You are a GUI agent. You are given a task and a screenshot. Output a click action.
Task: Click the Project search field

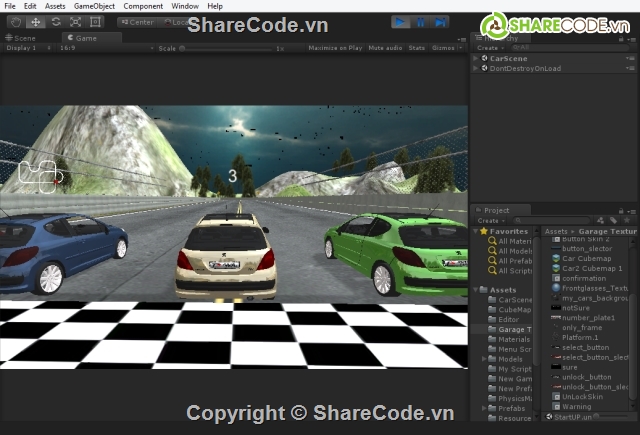click(552, 220)
